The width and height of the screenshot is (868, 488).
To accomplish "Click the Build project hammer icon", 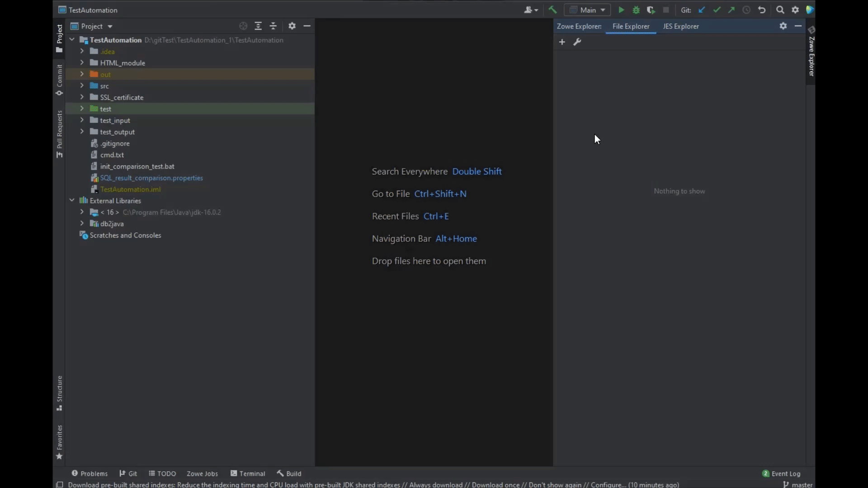I will 552,10.
